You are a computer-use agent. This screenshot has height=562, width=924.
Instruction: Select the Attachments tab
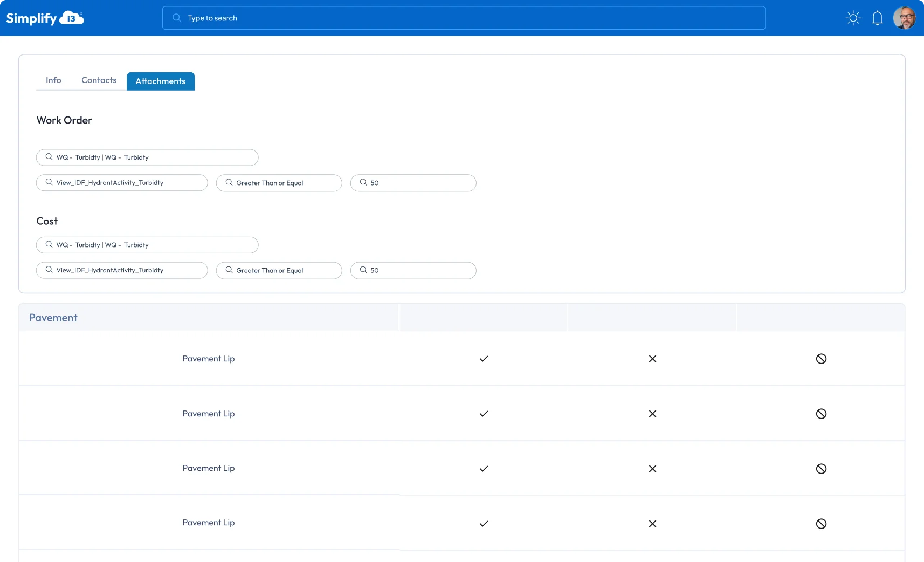click(161, 81)
